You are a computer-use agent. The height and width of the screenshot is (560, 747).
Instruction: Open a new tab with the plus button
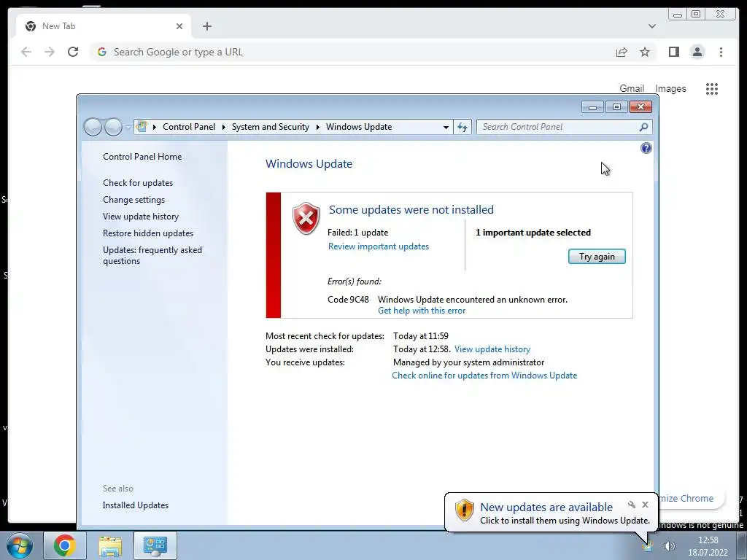(x=206, y=26)
